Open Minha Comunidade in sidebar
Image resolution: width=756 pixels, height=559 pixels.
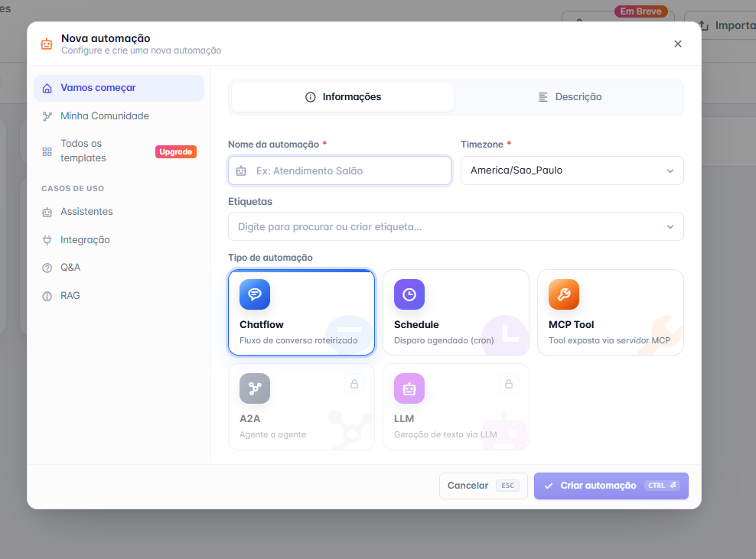pyautogui.click(x=119, y=116)
